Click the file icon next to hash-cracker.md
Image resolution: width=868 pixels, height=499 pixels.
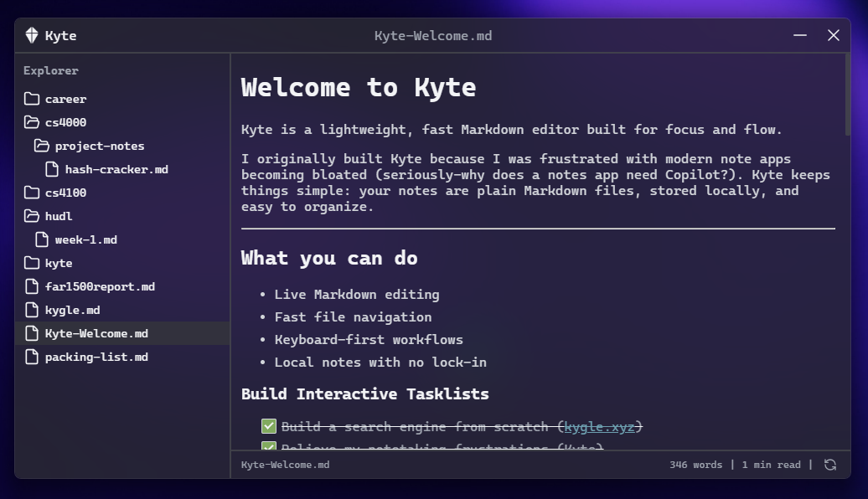[51, 169]
